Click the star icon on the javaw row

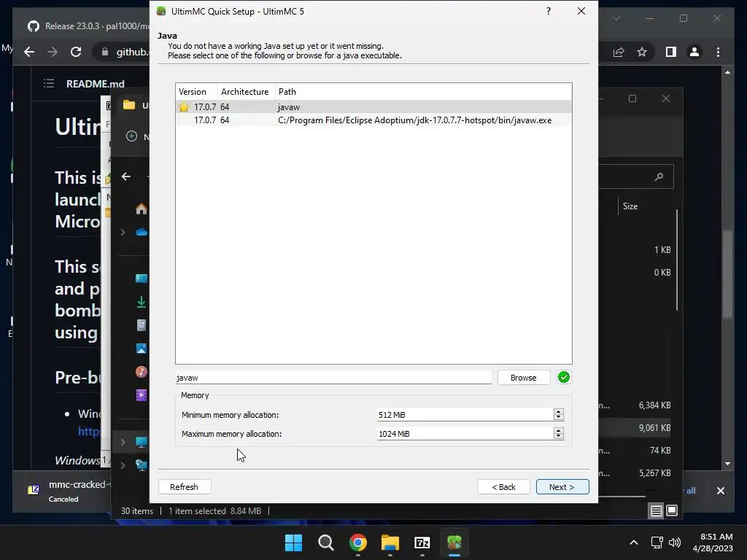[x=184, y=106]
